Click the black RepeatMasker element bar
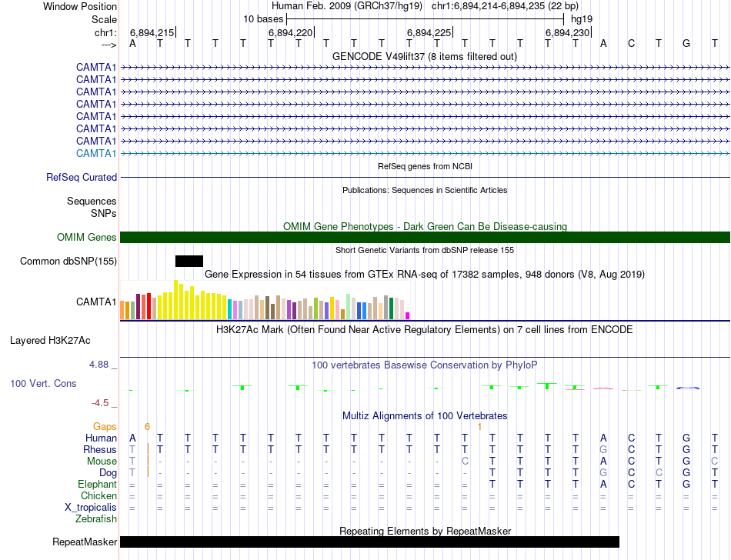 [x=369, y=542]
